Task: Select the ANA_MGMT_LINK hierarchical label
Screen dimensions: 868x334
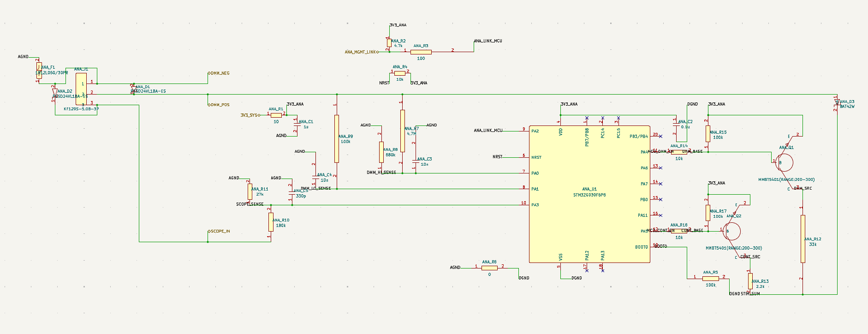Action: click(362, 52)
